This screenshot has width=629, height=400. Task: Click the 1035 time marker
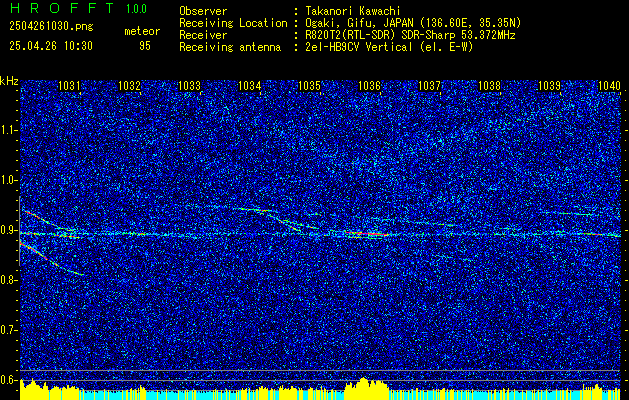coord(309,85)
